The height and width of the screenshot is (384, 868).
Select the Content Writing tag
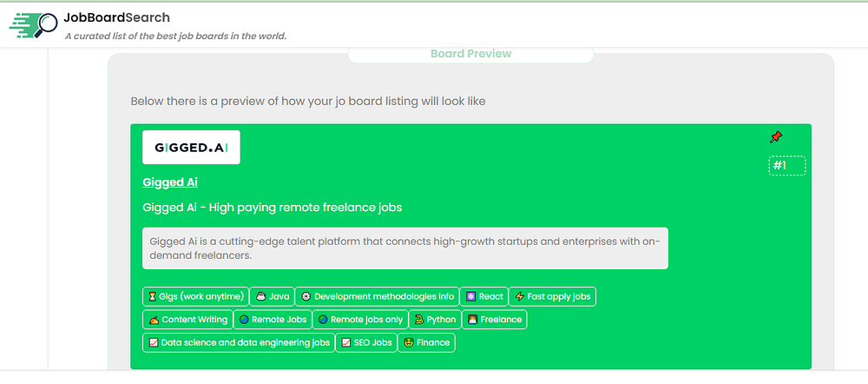click(x=187, y=319)
